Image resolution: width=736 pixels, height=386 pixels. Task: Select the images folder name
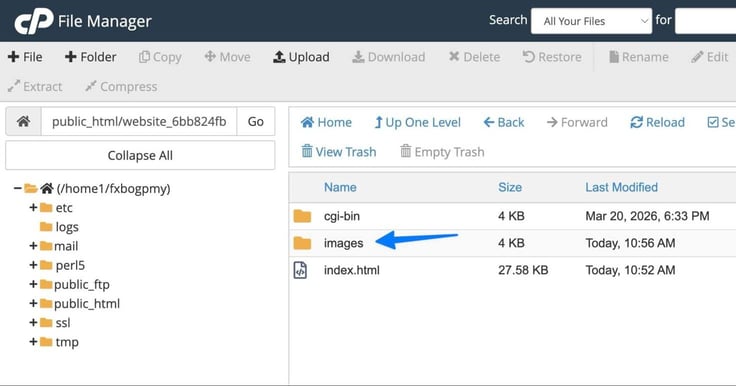344,243
